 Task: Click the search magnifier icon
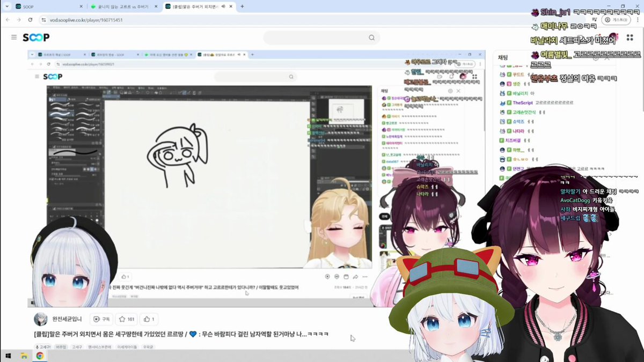pos(371,38)
